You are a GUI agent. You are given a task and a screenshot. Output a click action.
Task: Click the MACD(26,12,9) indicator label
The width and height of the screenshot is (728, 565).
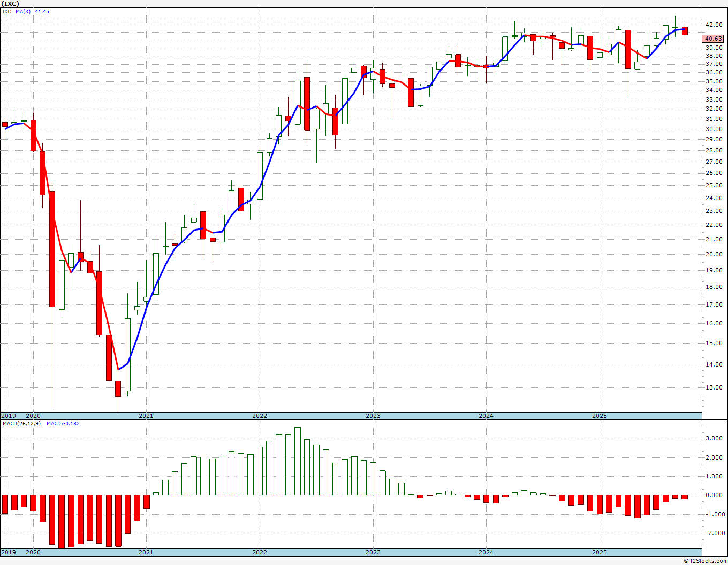pos(21,424)
